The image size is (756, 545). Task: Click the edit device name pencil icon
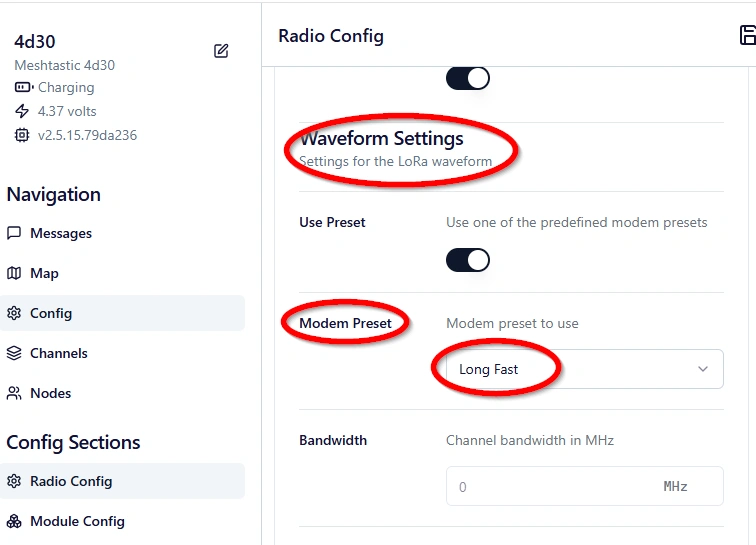pos(221,51)
